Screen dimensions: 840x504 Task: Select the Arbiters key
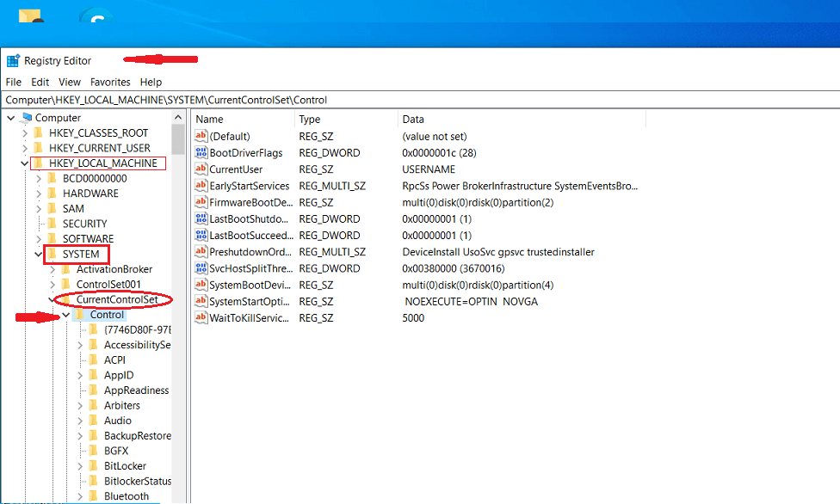[121, 405]
